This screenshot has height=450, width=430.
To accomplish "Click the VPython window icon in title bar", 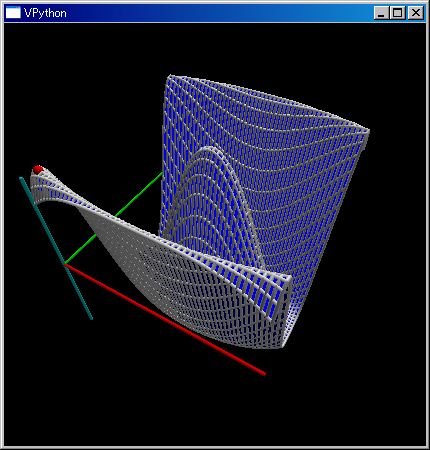I will tap(13, 13).
